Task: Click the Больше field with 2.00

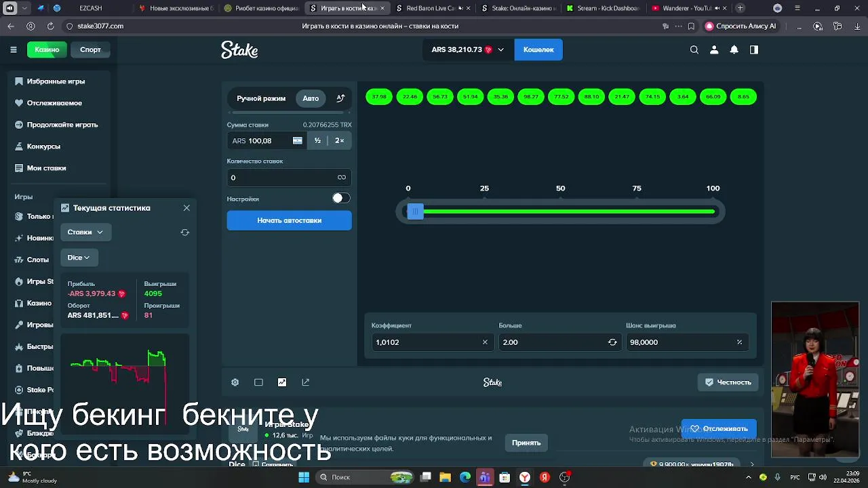Action: pyautogui.click(x=559, y=342)
